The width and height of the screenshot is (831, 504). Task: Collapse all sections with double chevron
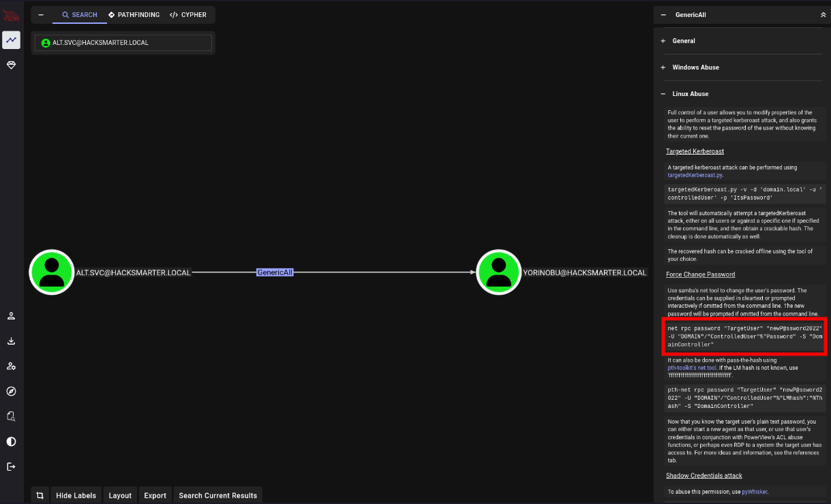[x=822, y=14]
